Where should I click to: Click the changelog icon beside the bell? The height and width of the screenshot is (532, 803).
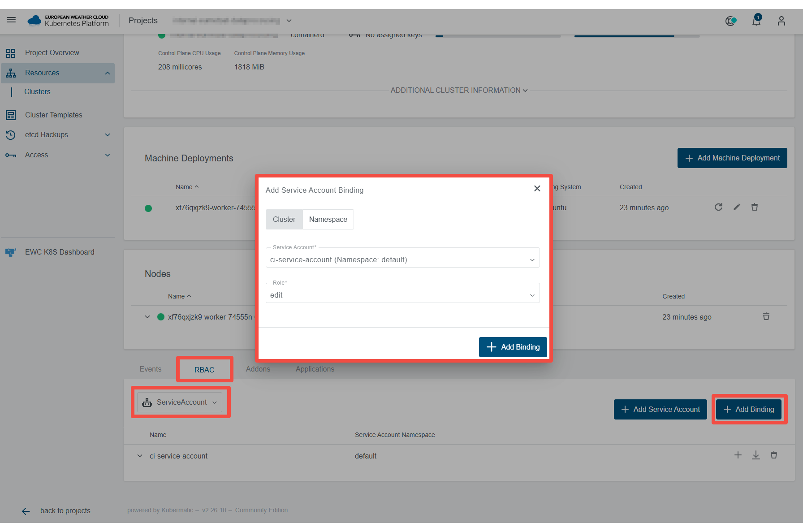(x=731, y=21)
